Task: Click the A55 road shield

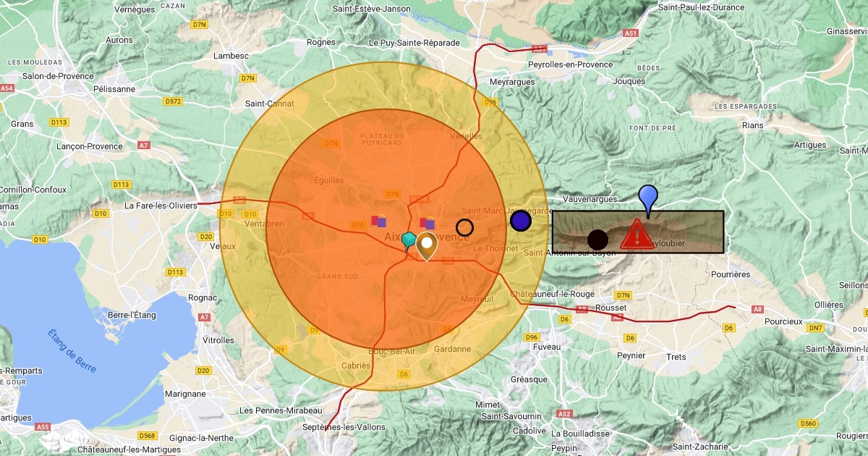Action: 43,427
